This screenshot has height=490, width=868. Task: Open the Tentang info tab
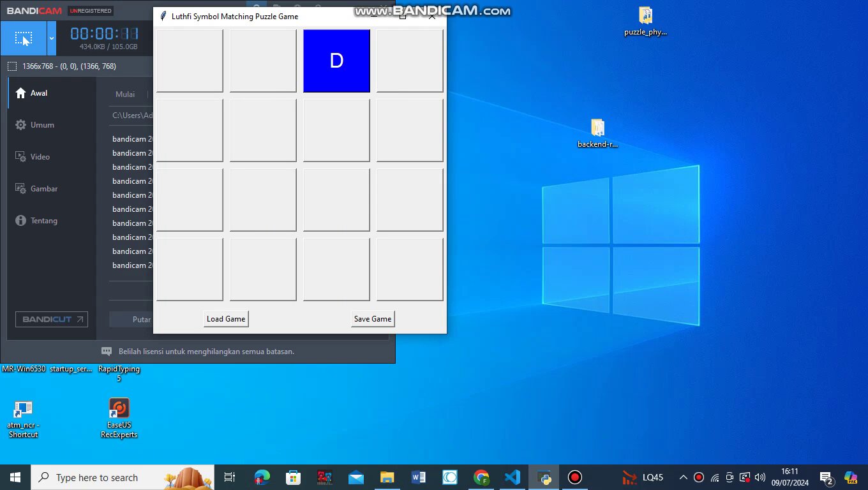pyautogui.click(x=43, y=221)
